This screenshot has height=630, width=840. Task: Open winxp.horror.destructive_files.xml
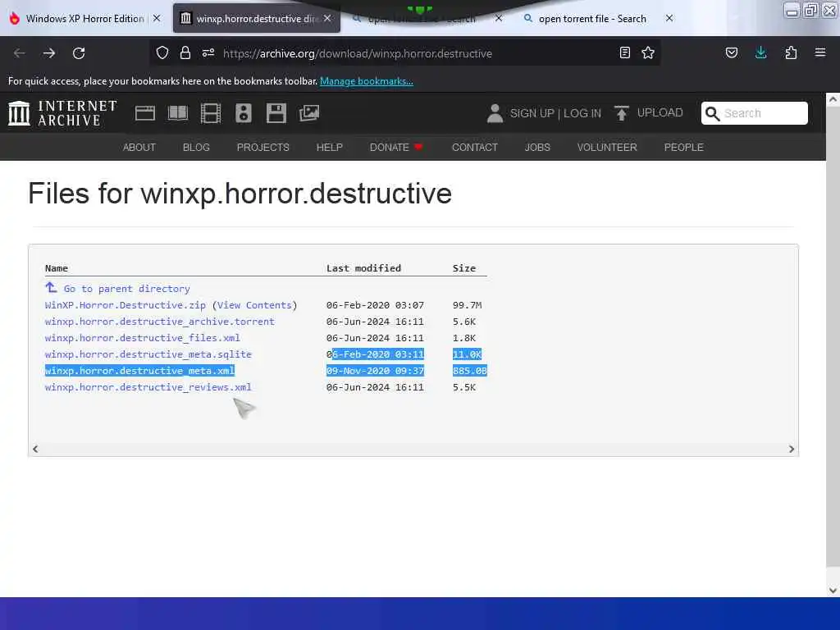click(143, 338)
